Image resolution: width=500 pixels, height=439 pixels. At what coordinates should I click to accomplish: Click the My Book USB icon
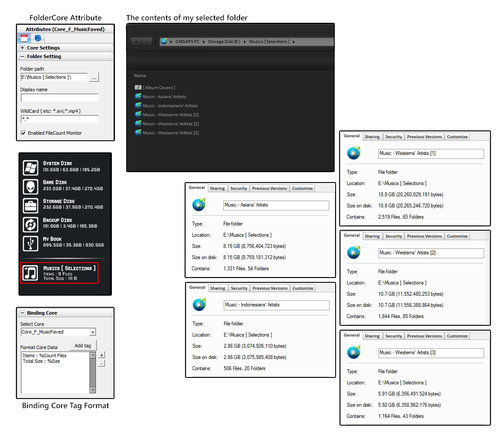pos(30,243)
